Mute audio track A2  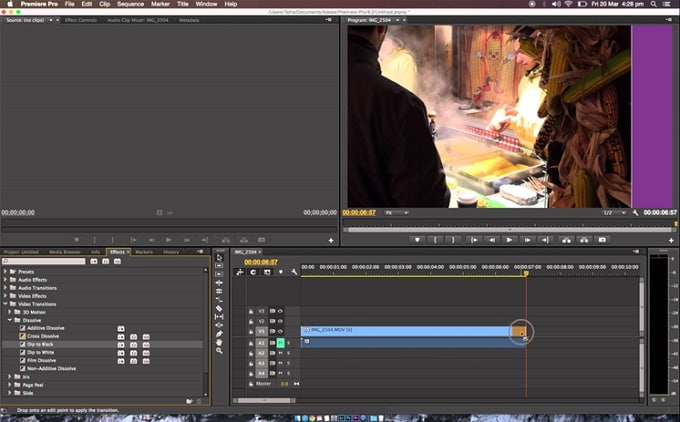coord(280,353)
